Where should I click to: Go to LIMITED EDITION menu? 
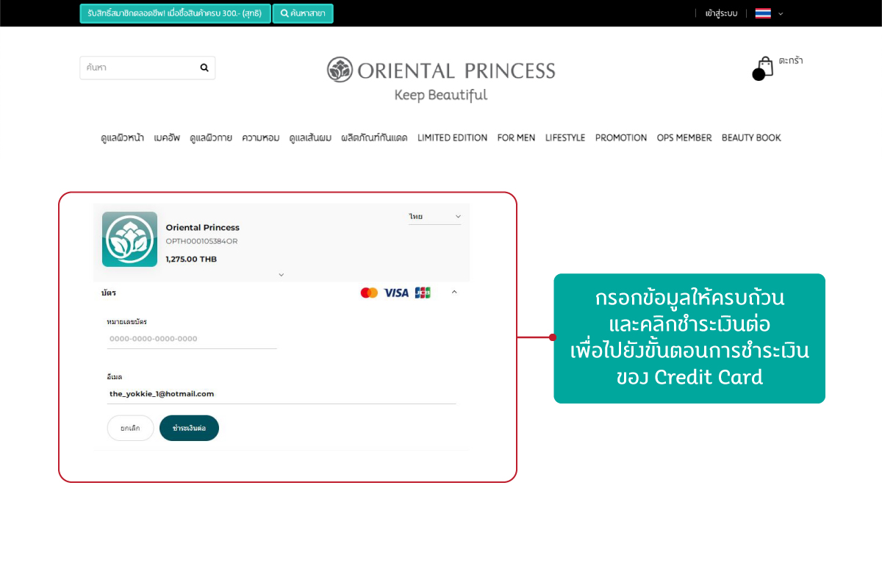(x=453, y=137)
